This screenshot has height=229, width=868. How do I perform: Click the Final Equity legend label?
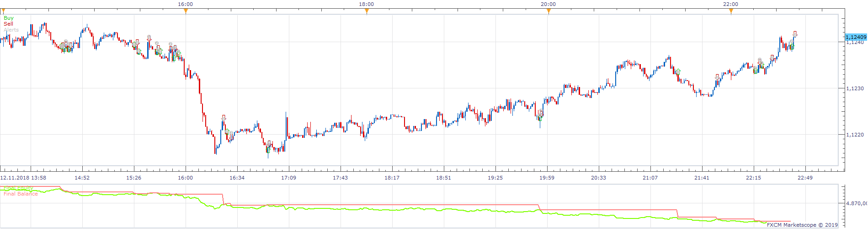(x=18, y=188)
